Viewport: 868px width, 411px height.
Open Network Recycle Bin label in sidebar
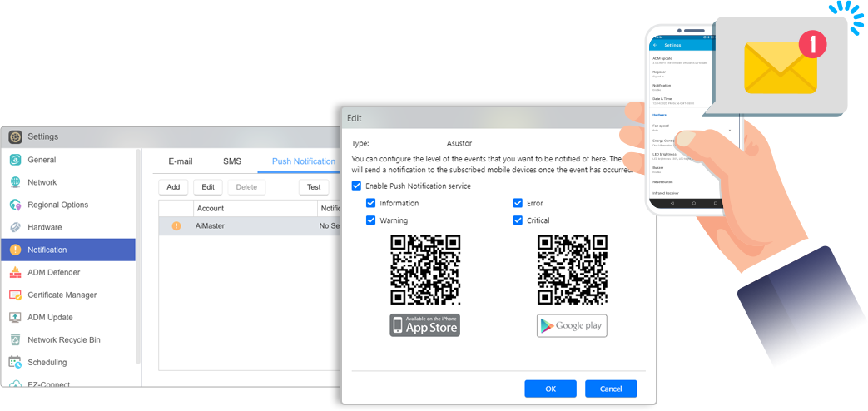tap(64, 339)
